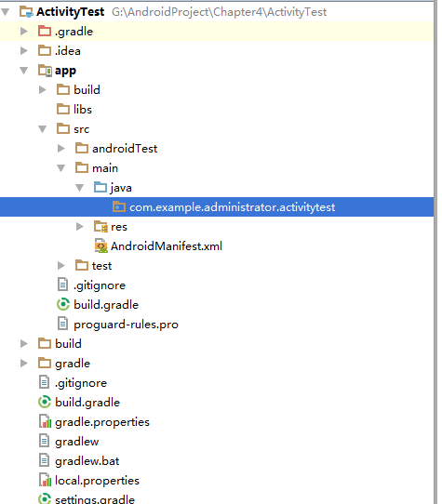Image resolution: width=442 pixels, height=504 pixels.
Task: Click the package icon for com.example.administrator.activitytest
Action: click(119, 206)
